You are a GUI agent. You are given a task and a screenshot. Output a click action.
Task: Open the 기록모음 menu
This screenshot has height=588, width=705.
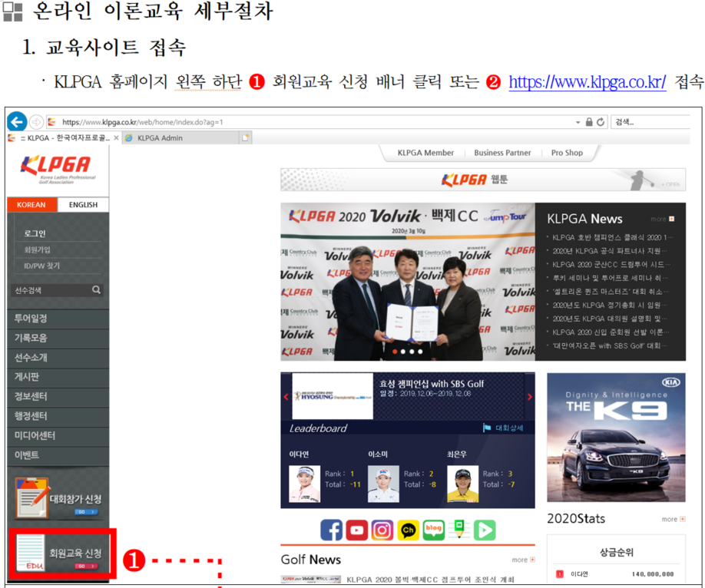[x=58, y=338]
